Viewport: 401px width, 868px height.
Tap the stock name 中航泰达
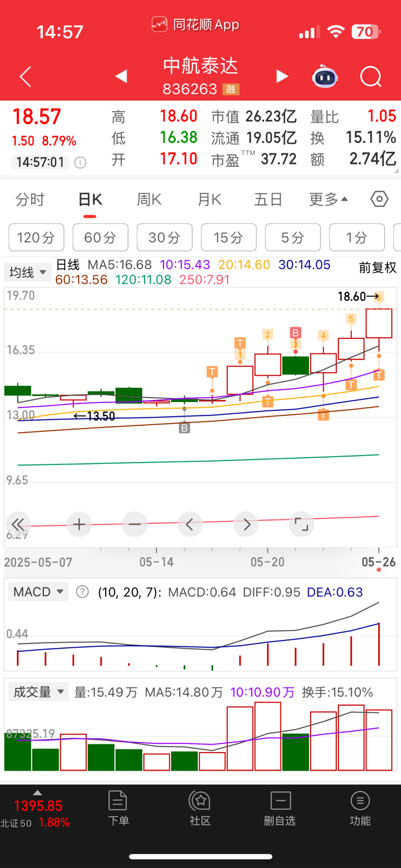click(x=200, y=66)
